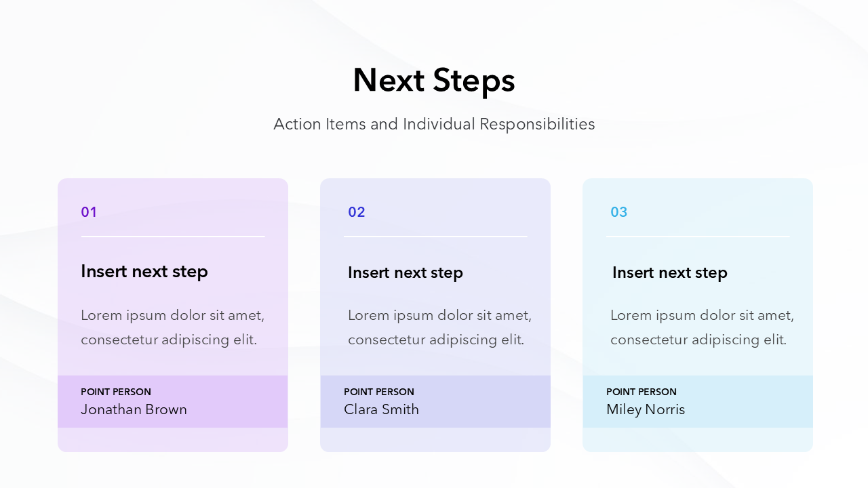Select "Insert next step" heading in card 01

point(144,272)
